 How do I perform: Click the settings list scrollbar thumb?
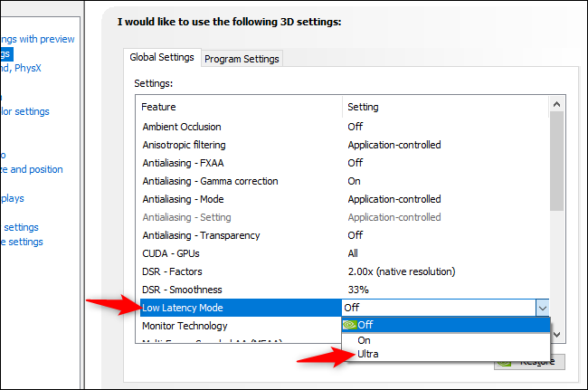tap(557, 163)
